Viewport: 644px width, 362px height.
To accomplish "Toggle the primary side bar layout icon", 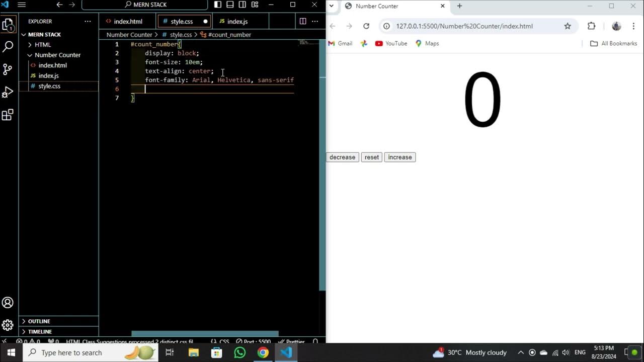I will pyautogui.click(x=218, y=5).
